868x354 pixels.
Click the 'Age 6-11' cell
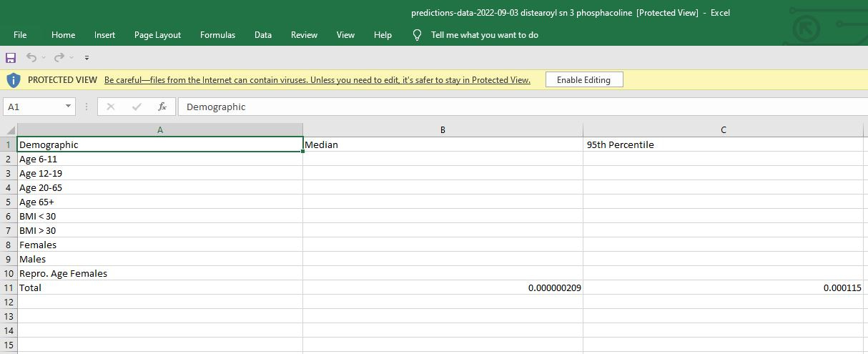[160, 159]
